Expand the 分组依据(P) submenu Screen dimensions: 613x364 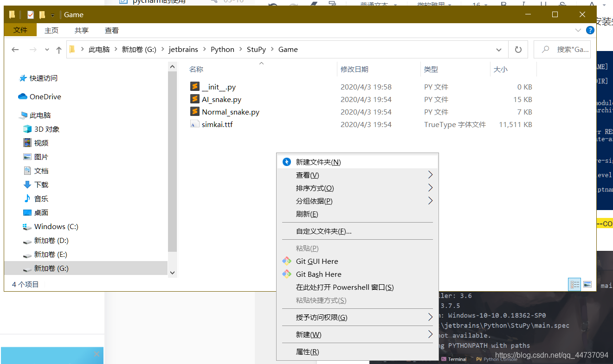pyautogui.click(x=430, y=201)
